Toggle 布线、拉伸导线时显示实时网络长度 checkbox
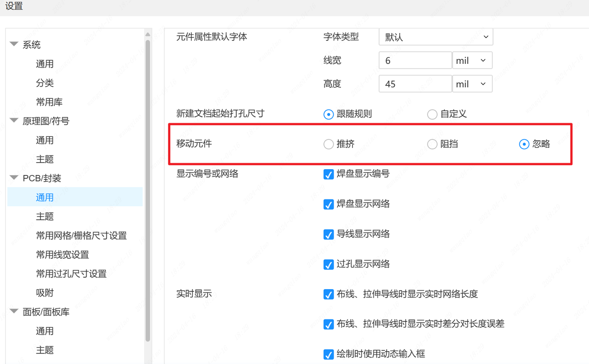The height and width of the screenshot is (364, 589). click(x=329, y=294)
